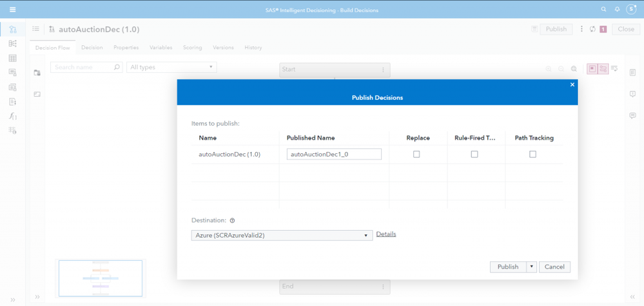Click the refresh icon in the header

click(592, 29)
